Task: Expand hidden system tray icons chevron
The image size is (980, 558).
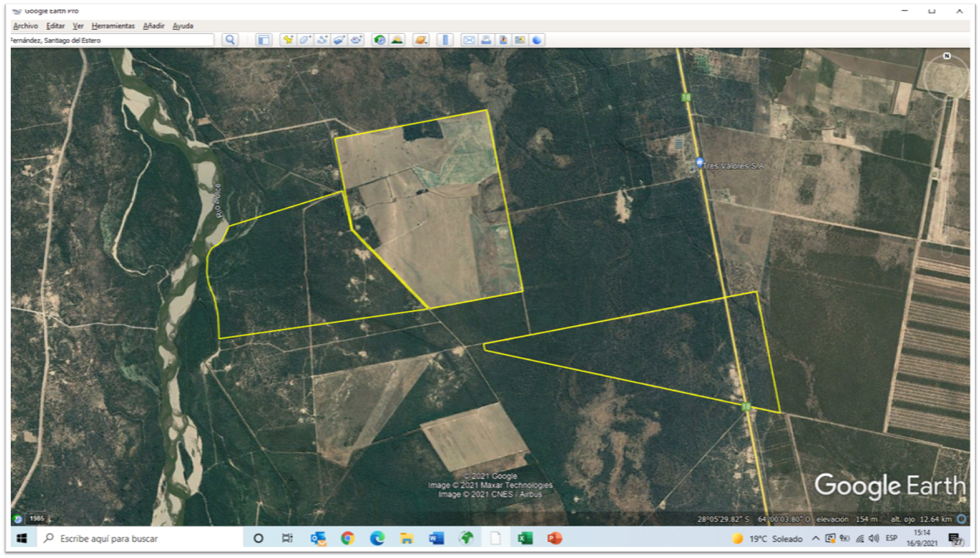Action: pos(815,538)
